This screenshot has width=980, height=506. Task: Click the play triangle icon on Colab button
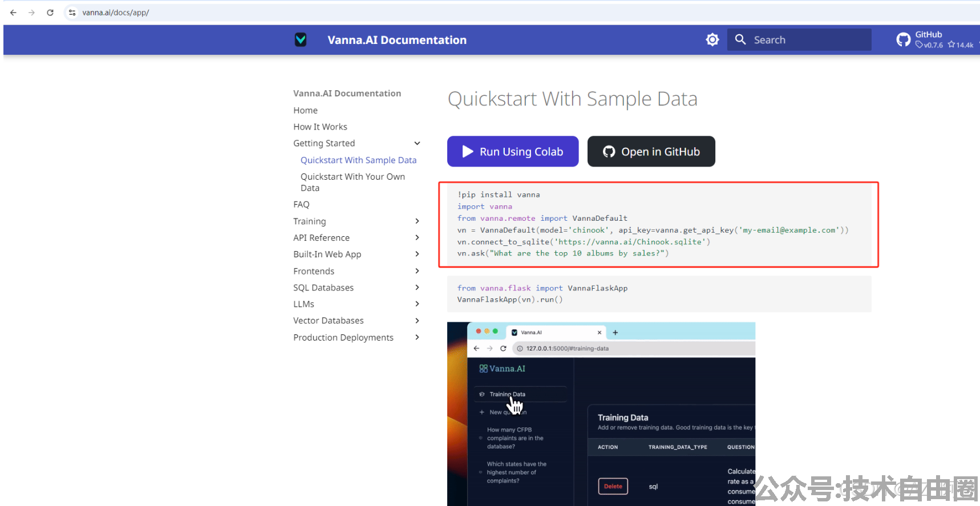(468, 151)
